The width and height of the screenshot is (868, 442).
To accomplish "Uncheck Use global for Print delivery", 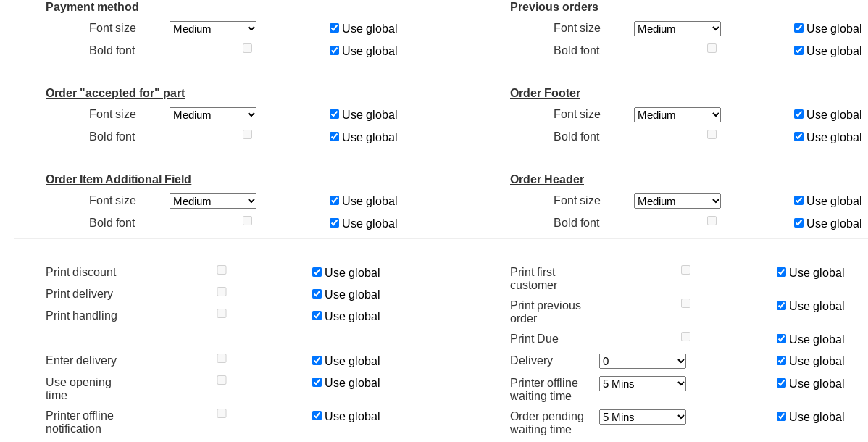I will 317,294.
